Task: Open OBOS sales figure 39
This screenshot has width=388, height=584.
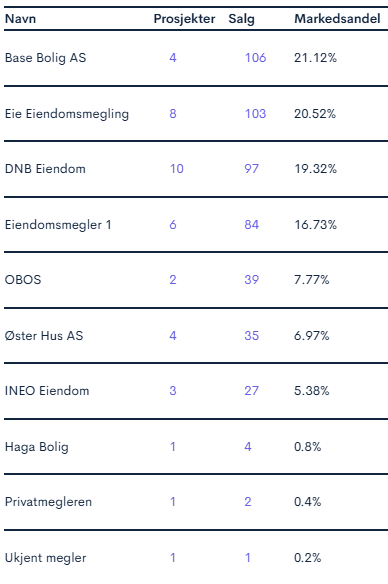Action: click(251, 280)
